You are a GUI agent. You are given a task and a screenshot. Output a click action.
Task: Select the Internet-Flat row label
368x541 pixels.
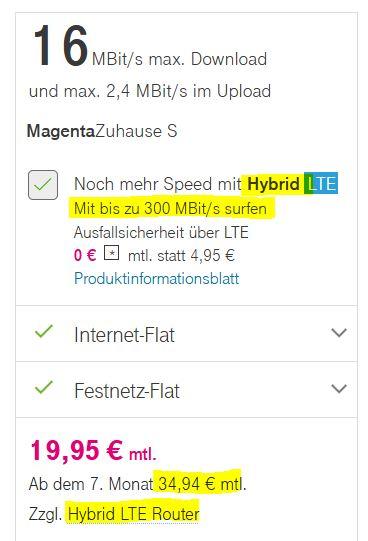125,335
